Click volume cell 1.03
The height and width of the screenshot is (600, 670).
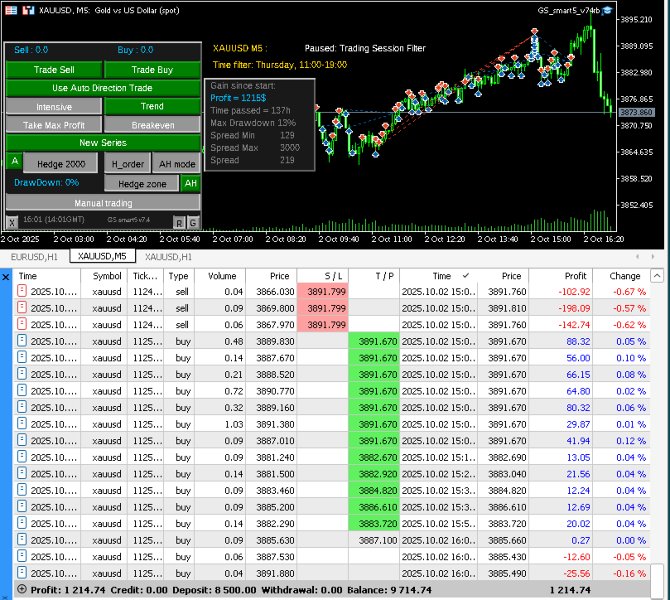point(220,424)
